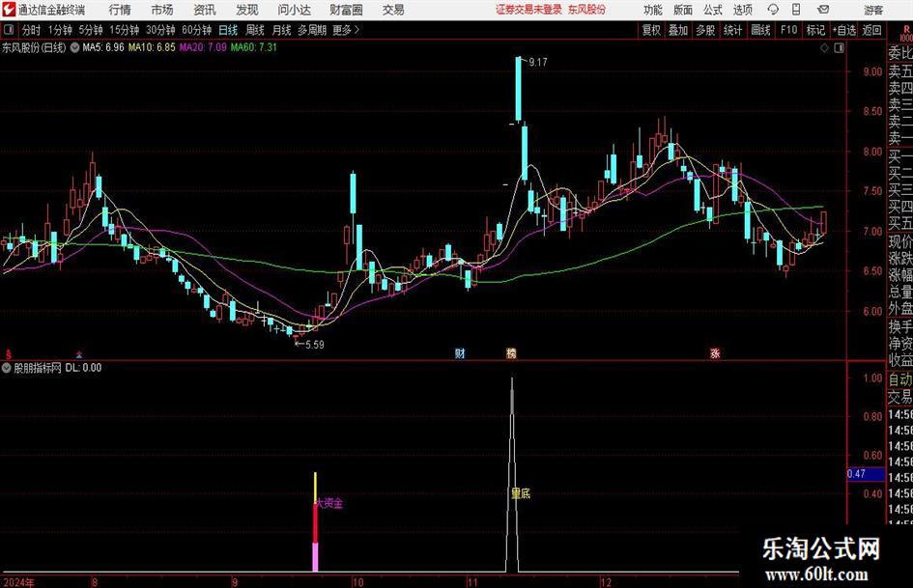Open the 发现 menu
Viewport: 913px width, 588px height.
pos(247,10)
